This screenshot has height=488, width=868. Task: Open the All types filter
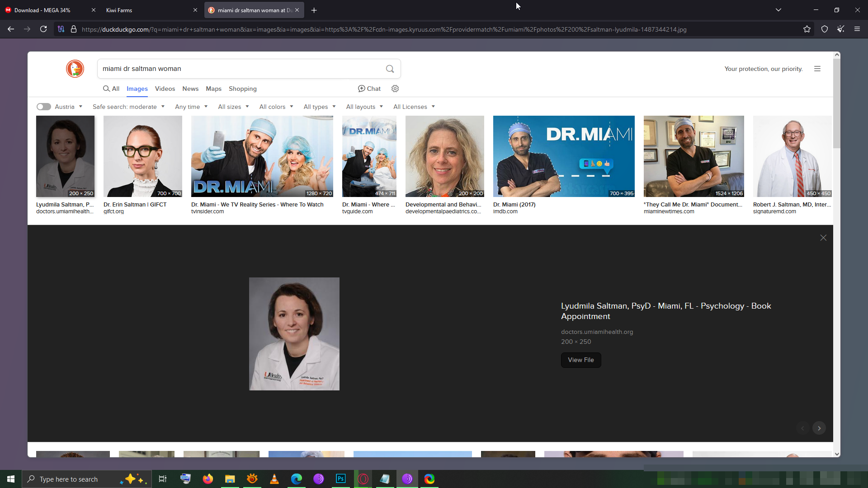[320, 107]
